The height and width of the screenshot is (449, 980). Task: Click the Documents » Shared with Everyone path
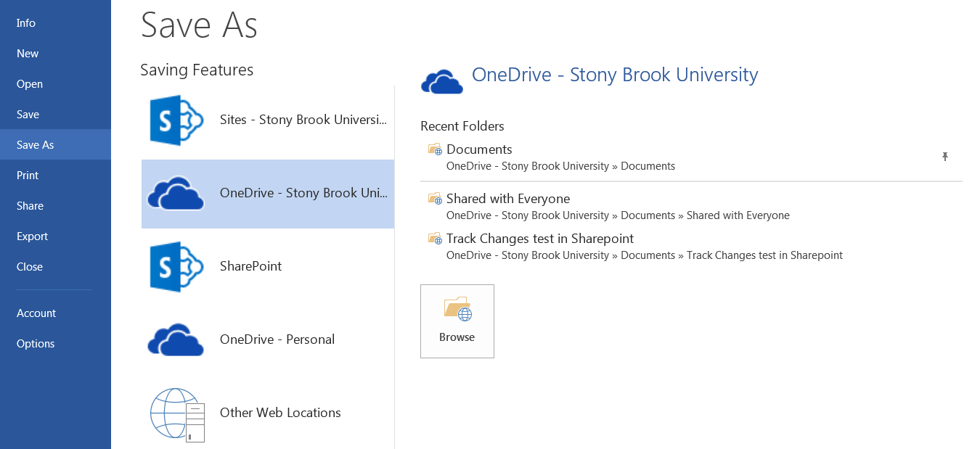click(x=618, y=215)
